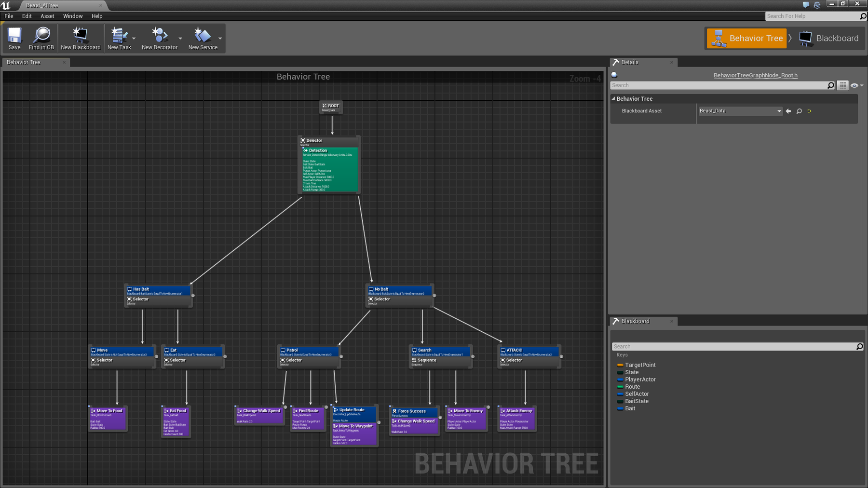
Task: Collapse the Behavior Tree details section
Action: click(613, 98)
